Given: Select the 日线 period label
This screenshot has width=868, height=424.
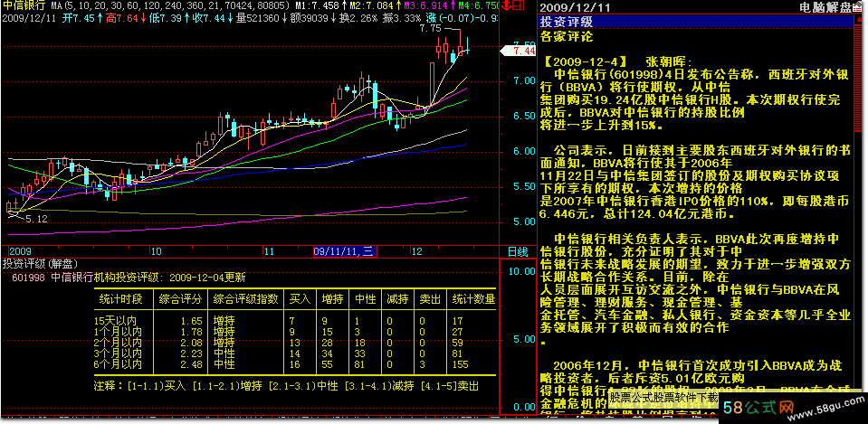Looking at the screenshot, I should coord(518,252).
